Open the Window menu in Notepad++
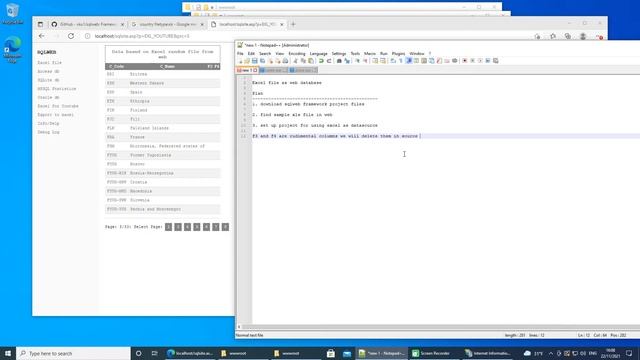The image size is (640, 360). pyautogui.click(x=417, y=53)
